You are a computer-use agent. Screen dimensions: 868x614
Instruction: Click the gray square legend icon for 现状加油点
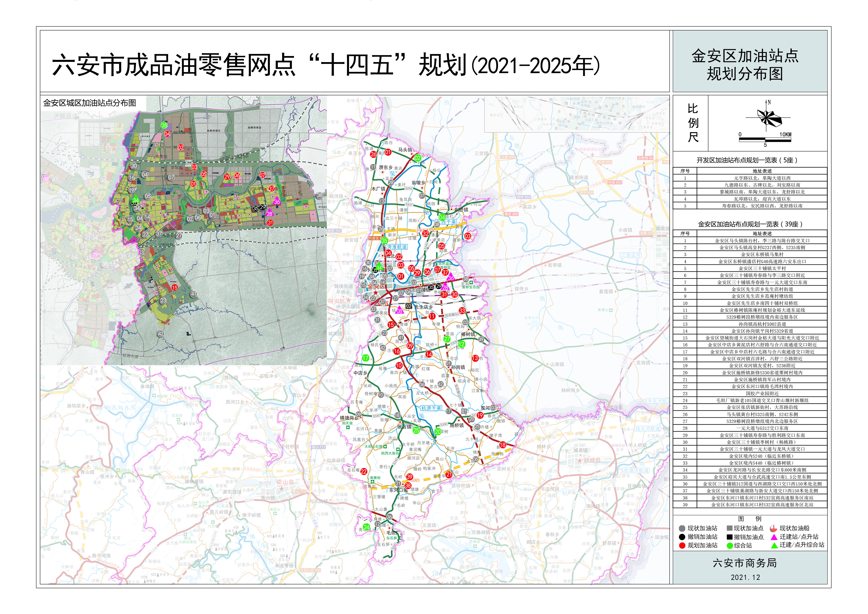pos(730,528)
